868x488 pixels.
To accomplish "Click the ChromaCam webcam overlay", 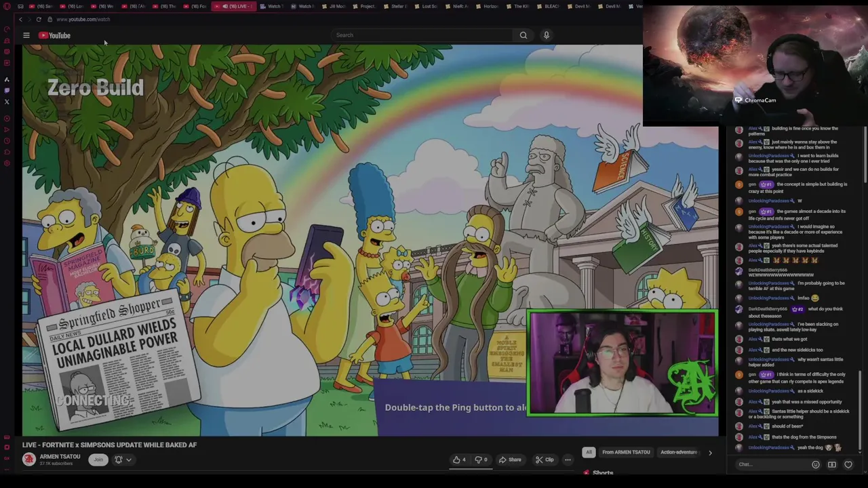I will click(755, 66).
